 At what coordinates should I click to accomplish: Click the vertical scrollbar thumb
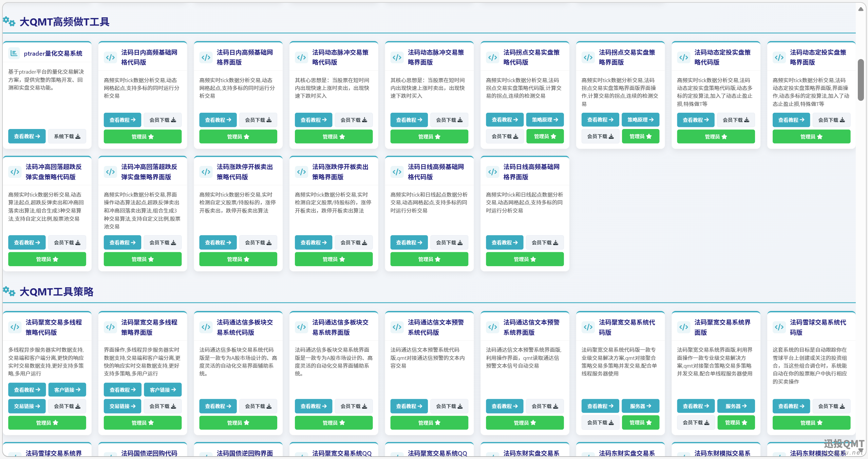[861, 80]
